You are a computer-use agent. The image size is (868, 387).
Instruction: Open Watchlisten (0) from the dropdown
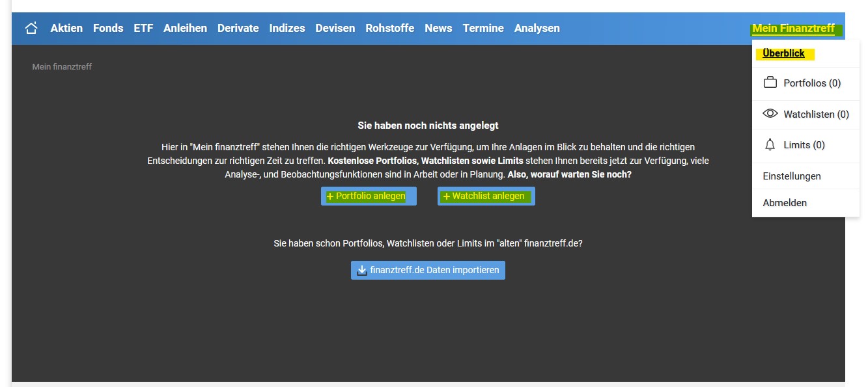click(805, 114)
